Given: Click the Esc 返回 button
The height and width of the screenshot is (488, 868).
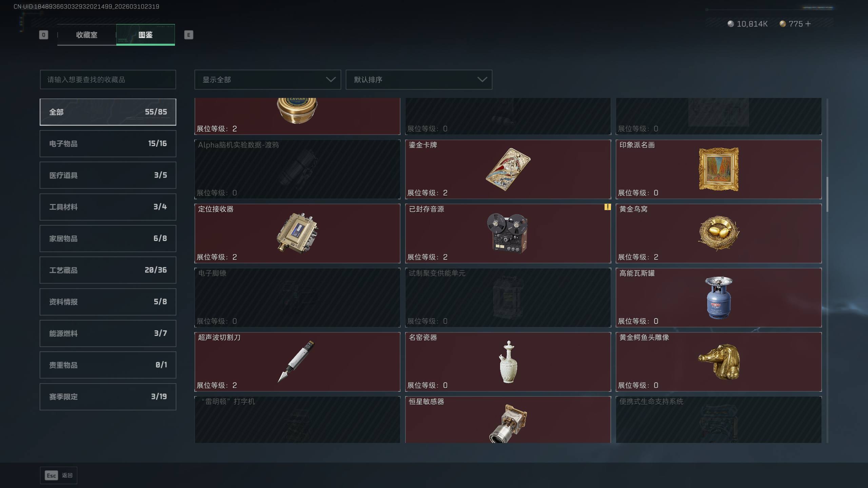Looking at the screenshot, I should tap(59, 475).
